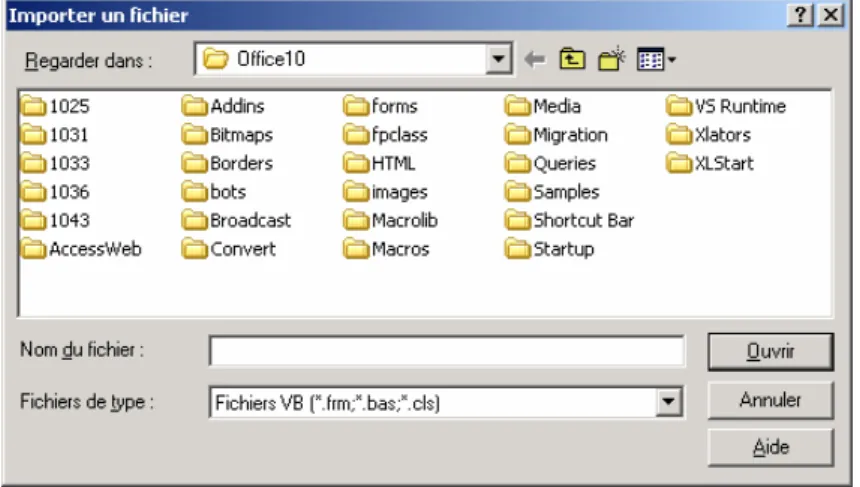The width and height of the screenshot is (860, 487).
Task: Close the Importer un fichier dialog
Action: point(831,15)
